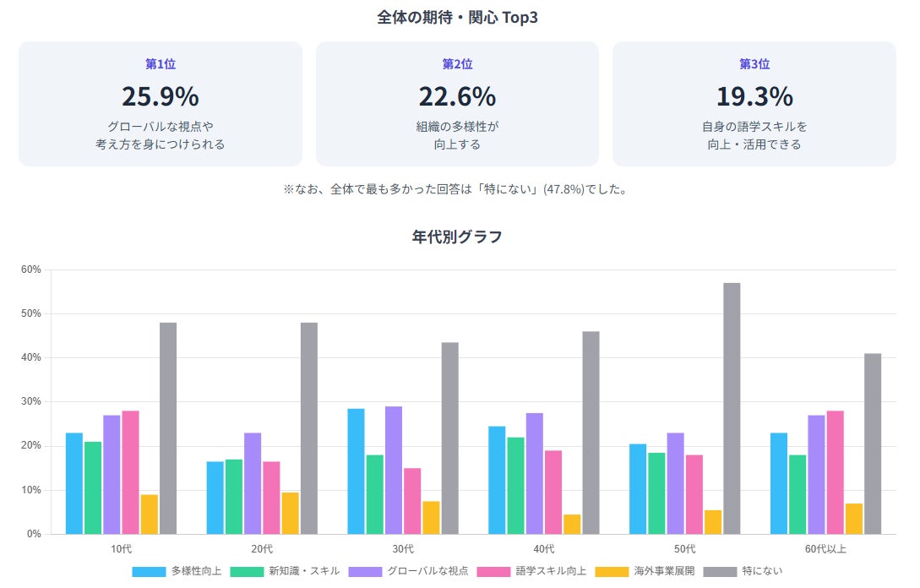Click the gray 特にない bar for 50代
920x588 pixels.
pyautogui.click(x=732, y=408)
